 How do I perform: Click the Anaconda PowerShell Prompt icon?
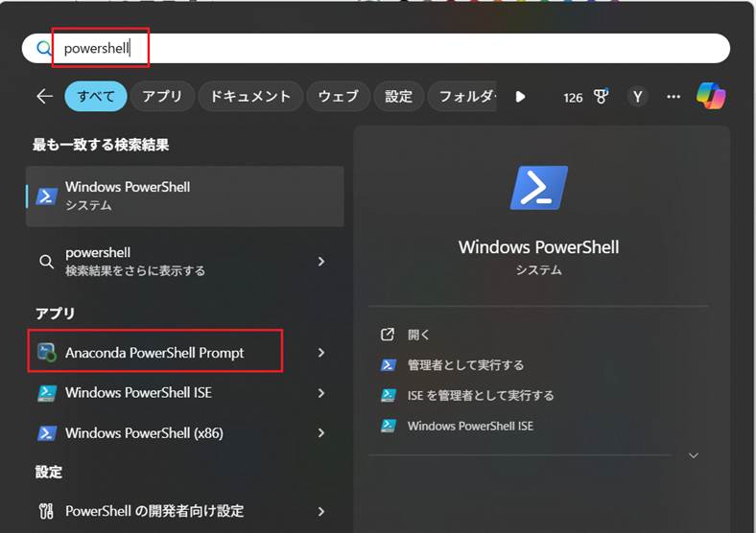47,352
